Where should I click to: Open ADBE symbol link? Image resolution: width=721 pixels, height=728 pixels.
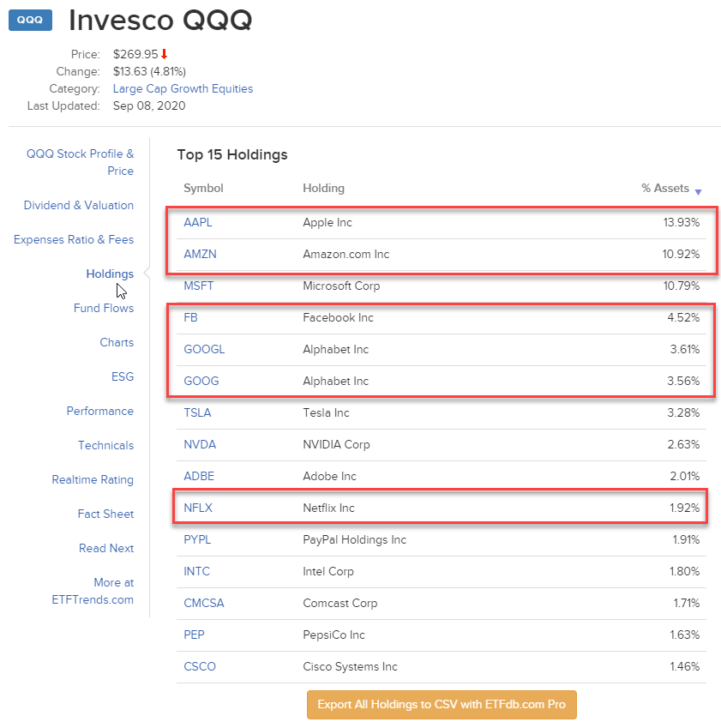199,477
